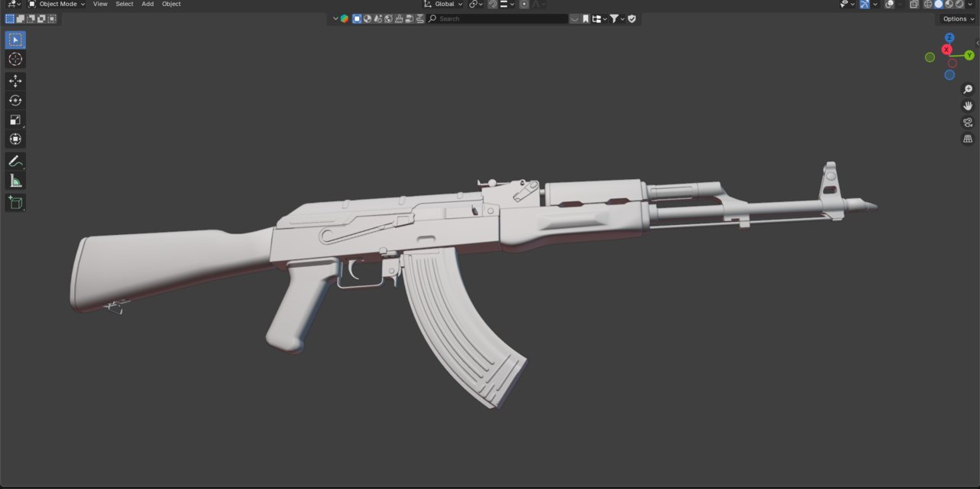Toggle proportional editing circle icon

(x=524, y=4)
